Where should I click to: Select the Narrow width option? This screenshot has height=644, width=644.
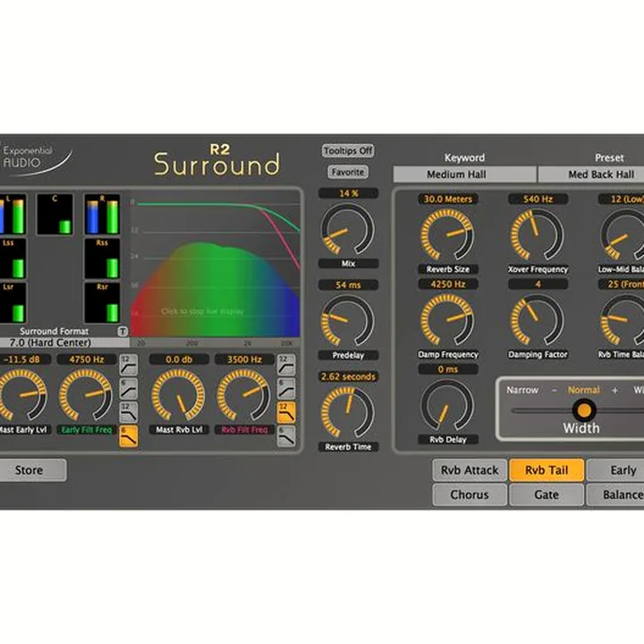click(522, 390)
